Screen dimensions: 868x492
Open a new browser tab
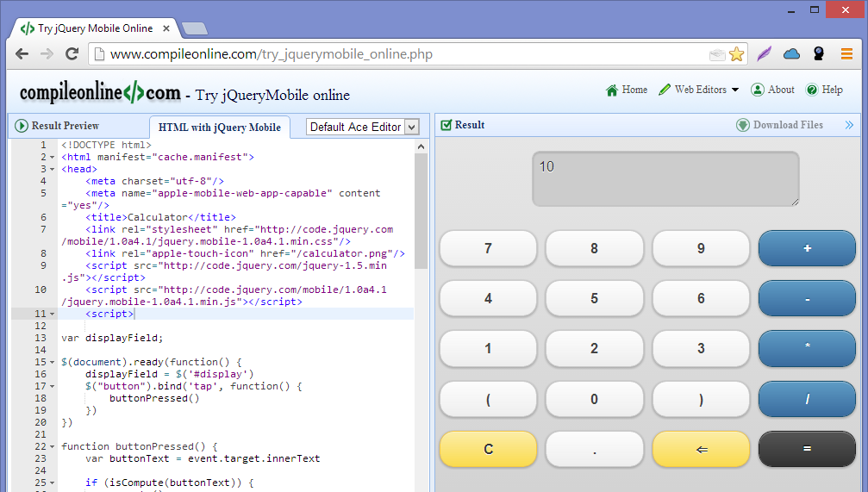tap(194, 28)
